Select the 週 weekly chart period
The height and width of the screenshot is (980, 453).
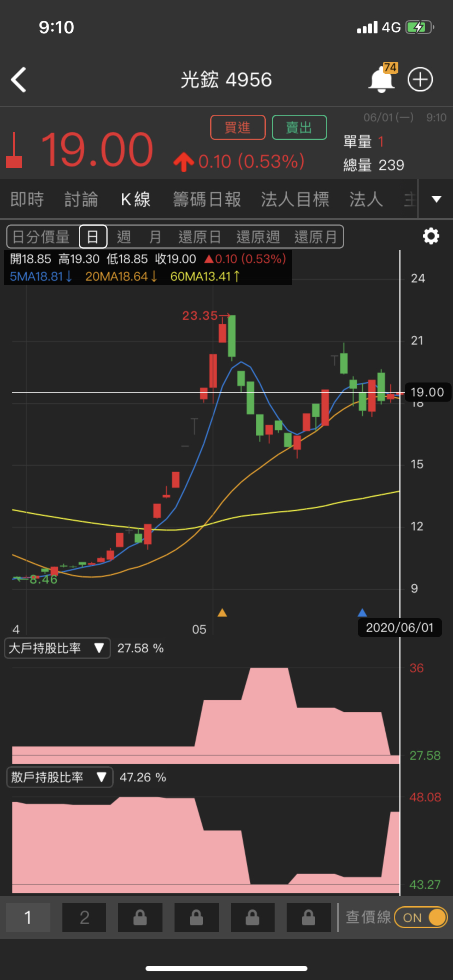point(124,237)
